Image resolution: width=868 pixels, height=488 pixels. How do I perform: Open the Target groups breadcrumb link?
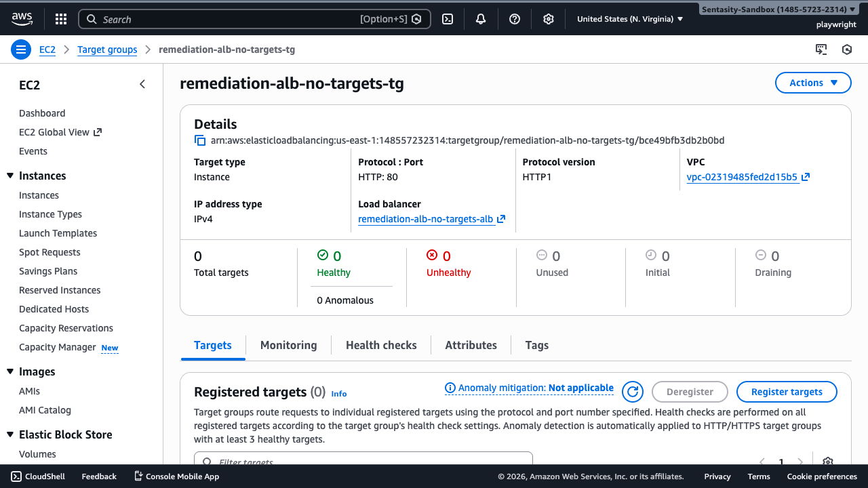[x=107, y=49]
